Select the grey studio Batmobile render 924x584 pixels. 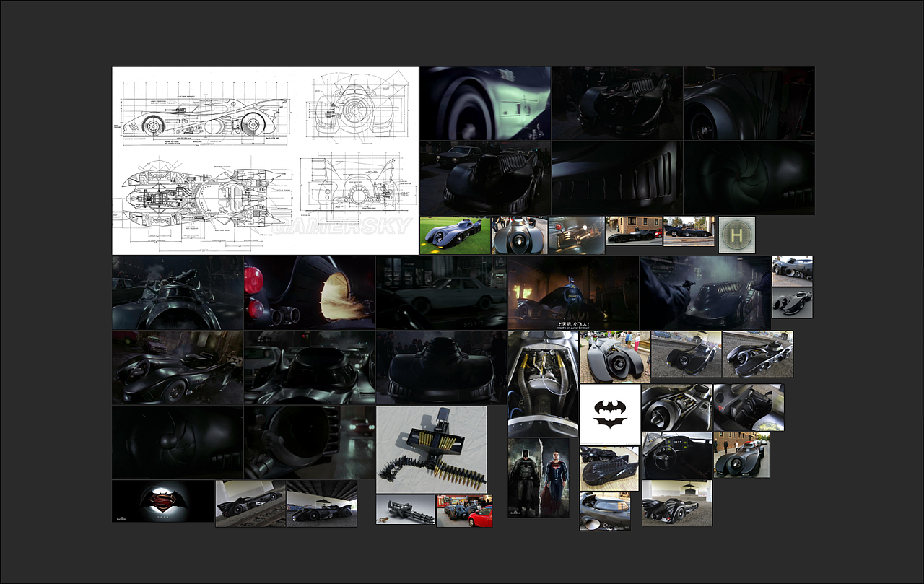coord(792,304)
